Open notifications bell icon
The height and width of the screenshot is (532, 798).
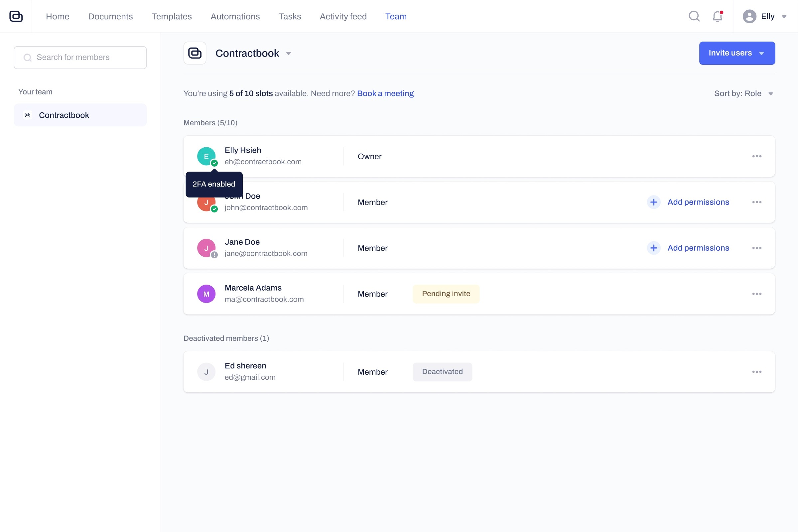717,16
